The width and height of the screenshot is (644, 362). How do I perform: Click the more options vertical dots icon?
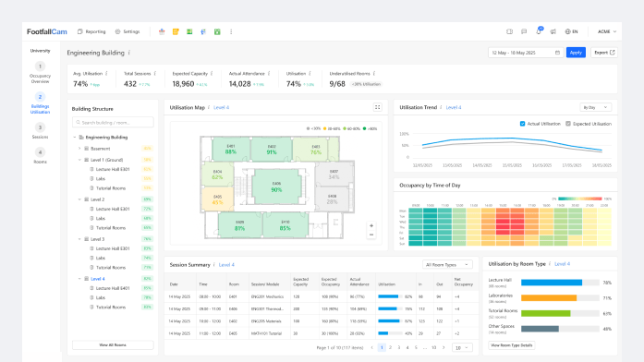pyautogui.click(x=231, y=31)
